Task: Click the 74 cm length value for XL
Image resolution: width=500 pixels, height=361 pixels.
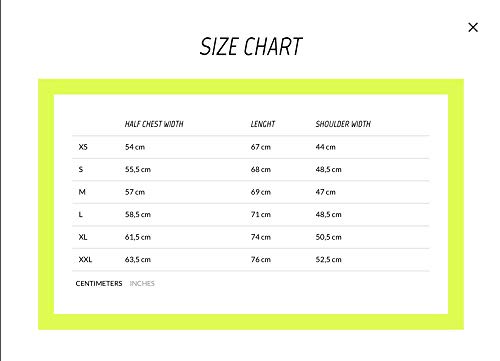Action: pyautogui.click(x=261, y=237)
